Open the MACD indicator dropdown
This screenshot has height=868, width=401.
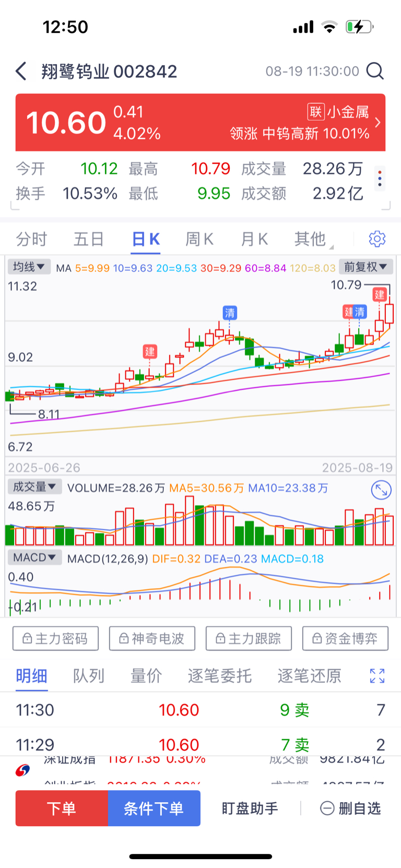34,557
